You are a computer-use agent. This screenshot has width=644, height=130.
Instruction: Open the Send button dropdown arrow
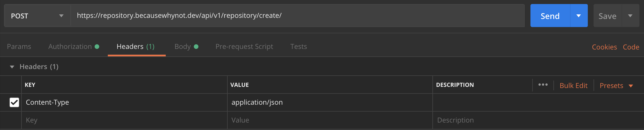579,16
